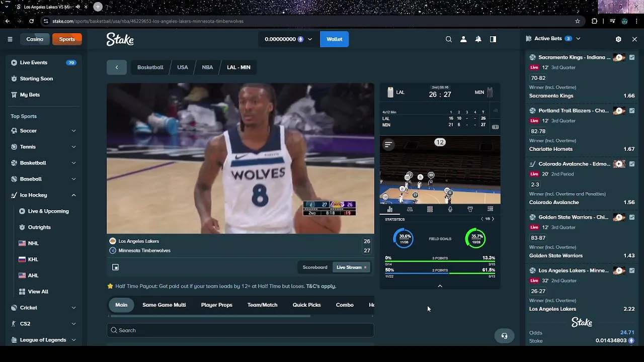This screenshot has height=362, width=644.
Task: Select the statistics bar-chart tab in the tracker
Action: (390, 209)
